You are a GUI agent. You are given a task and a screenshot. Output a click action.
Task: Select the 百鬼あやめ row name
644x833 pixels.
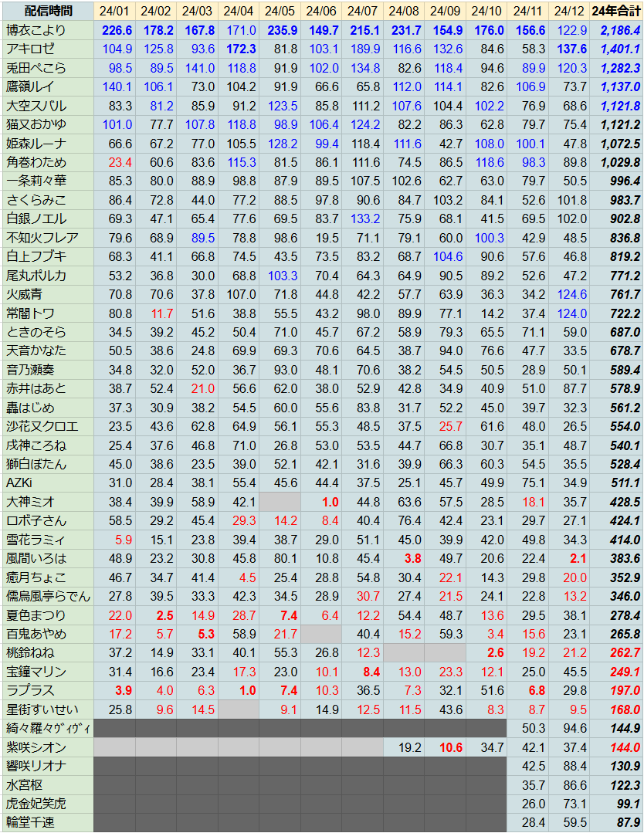49,634
